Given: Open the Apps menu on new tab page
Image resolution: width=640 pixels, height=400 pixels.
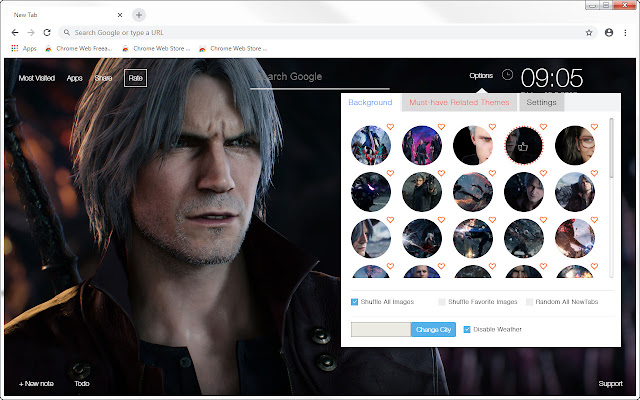Looking at the screenshot, I should (74, 78).
